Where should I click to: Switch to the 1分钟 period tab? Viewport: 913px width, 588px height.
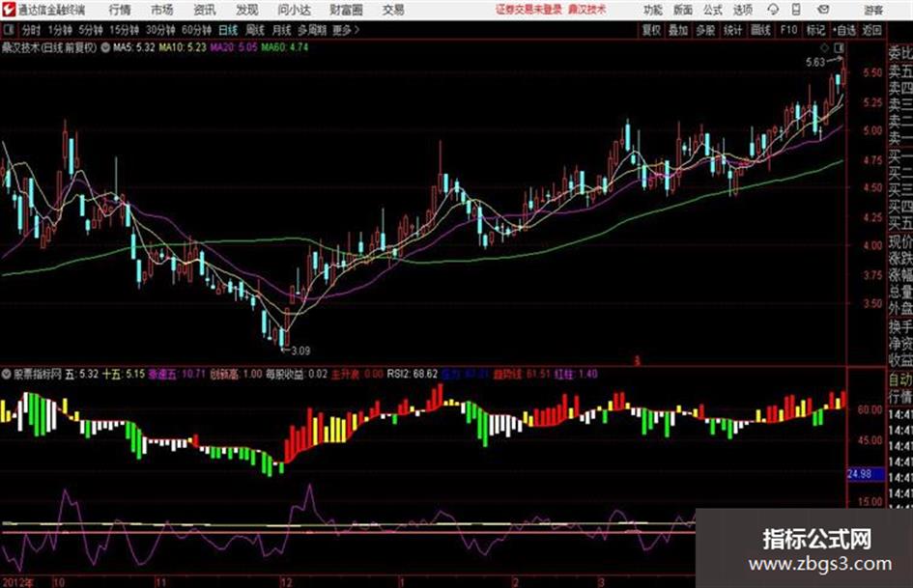pyautogui.click(x=60, y=30)
